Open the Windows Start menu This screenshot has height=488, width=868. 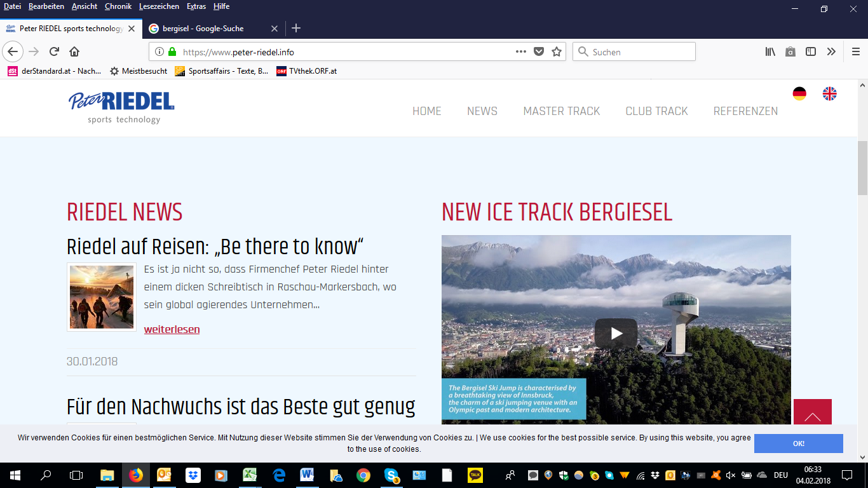point(15,475)
